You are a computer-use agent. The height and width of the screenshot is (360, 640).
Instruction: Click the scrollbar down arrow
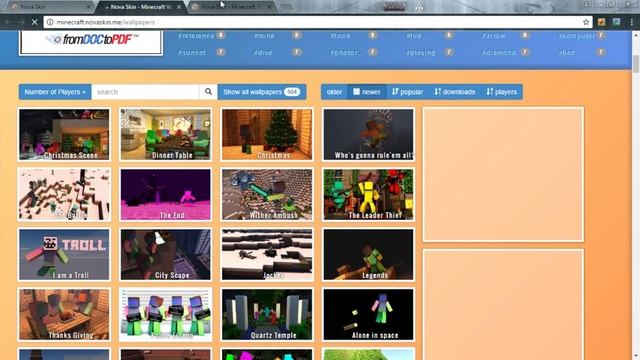pyautogui.click(x=636, y=356)
